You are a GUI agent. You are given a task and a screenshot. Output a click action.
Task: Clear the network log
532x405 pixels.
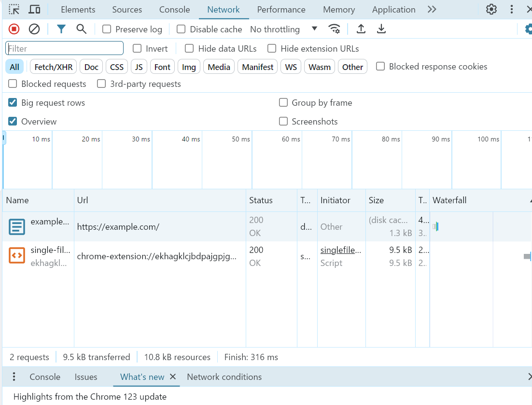[34, 29]
